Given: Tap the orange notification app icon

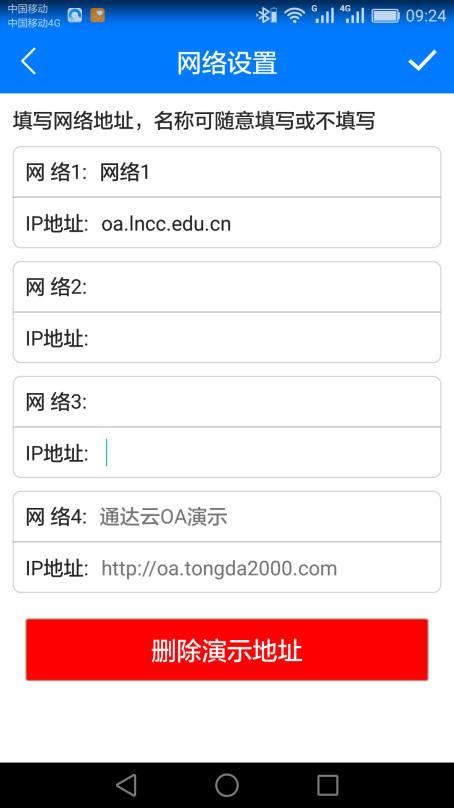Looking at the screenshot, I should (x=97, y=15).
